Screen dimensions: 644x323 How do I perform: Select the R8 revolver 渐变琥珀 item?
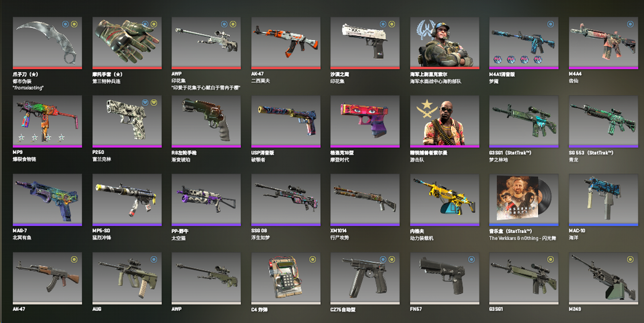(206, 122)
